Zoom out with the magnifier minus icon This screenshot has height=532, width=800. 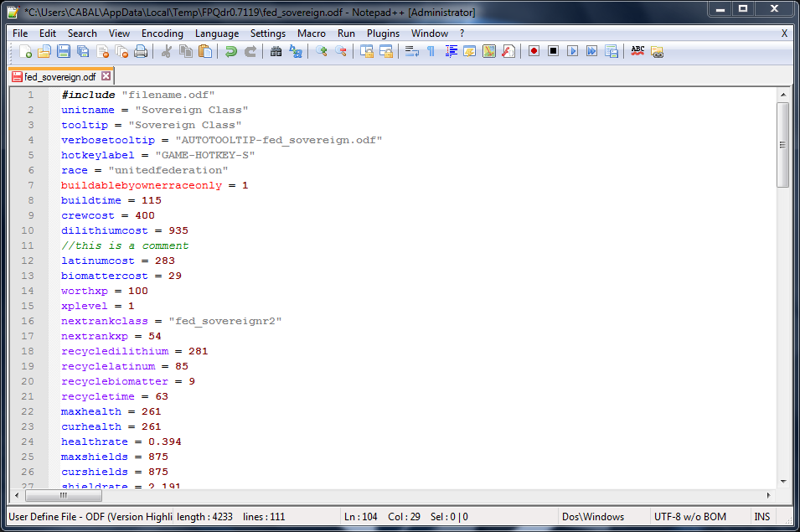pos(341,51)
